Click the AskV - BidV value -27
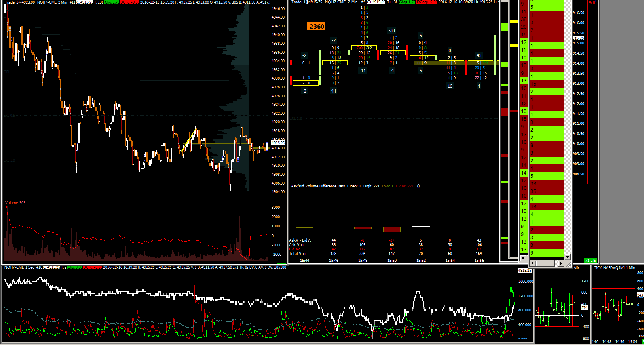 coord(392,240)
